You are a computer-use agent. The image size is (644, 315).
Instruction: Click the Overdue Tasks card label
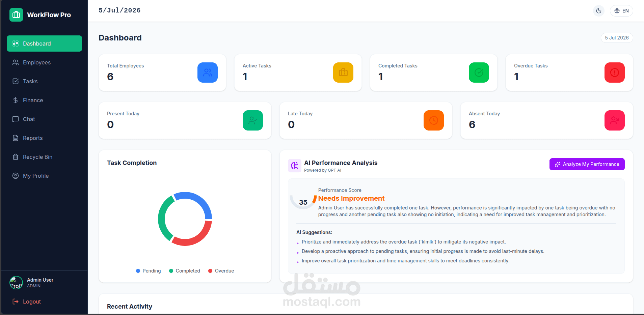531,66
